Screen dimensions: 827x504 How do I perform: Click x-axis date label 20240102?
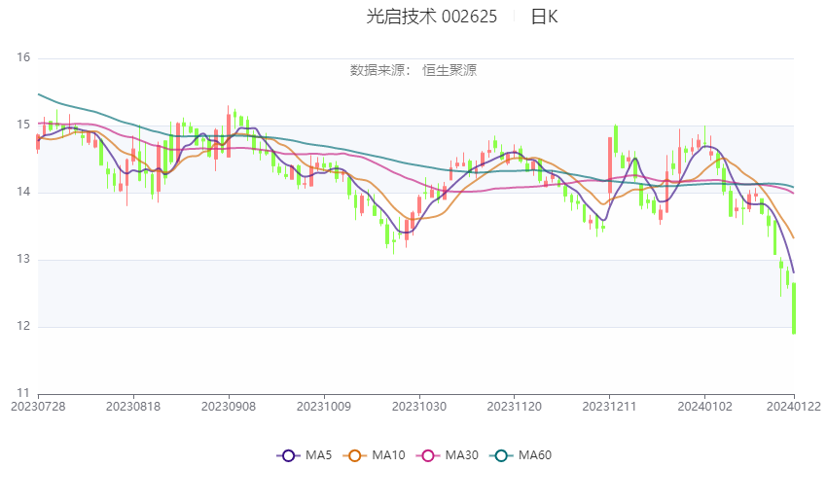click(x=704, y=407)
